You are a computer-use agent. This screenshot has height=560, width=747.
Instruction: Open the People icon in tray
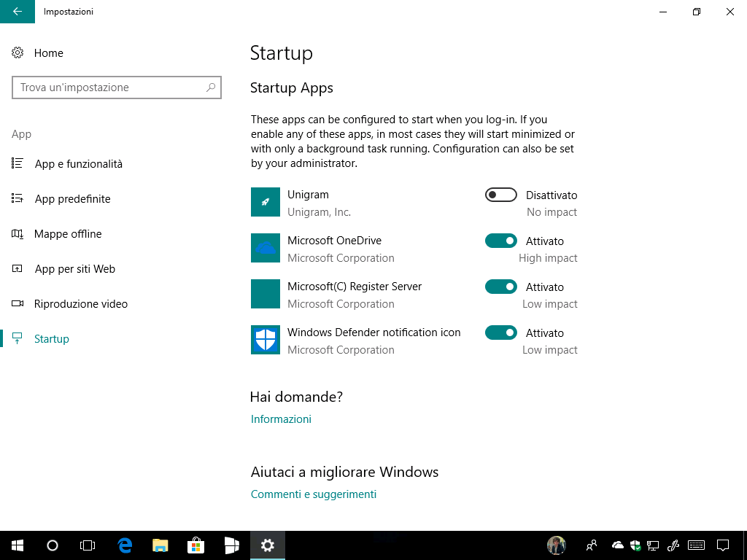(592, 545)
